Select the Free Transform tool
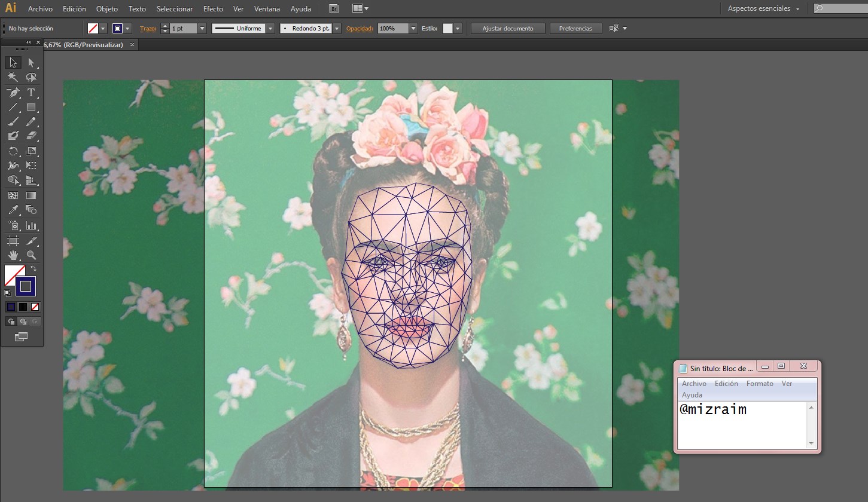 31,166
